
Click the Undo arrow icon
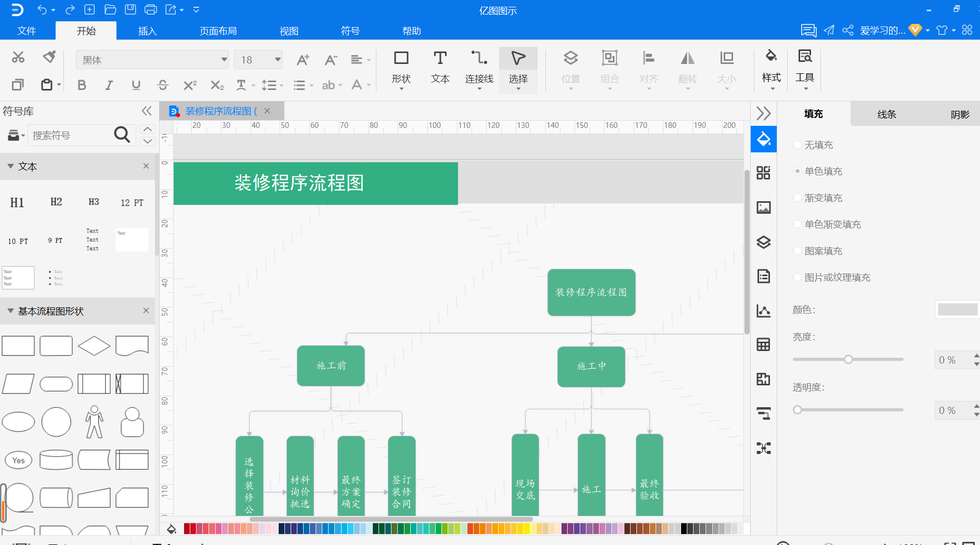[x=42, y=9]
